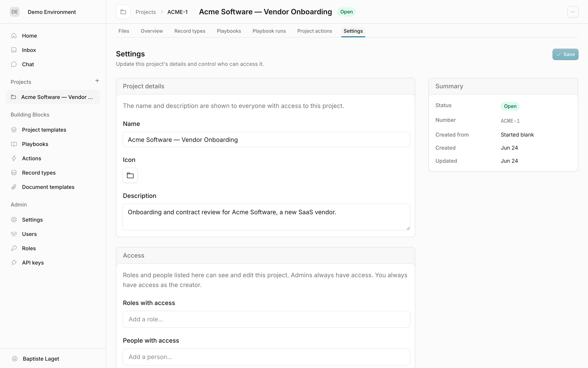Open the more options ellipsis menu
Image resolution: width=588 pixels, height=368 pixels.
tap(573, 12)
